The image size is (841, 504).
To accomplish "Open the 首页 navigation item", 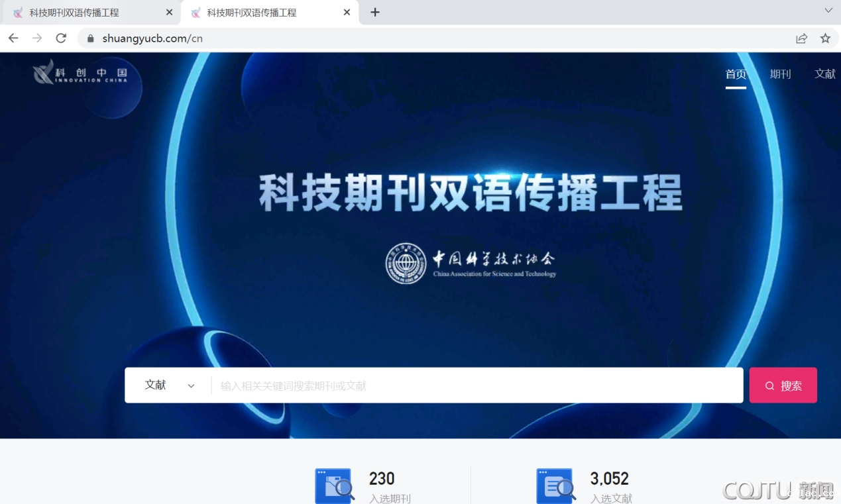I will click(x=736, y=74).
